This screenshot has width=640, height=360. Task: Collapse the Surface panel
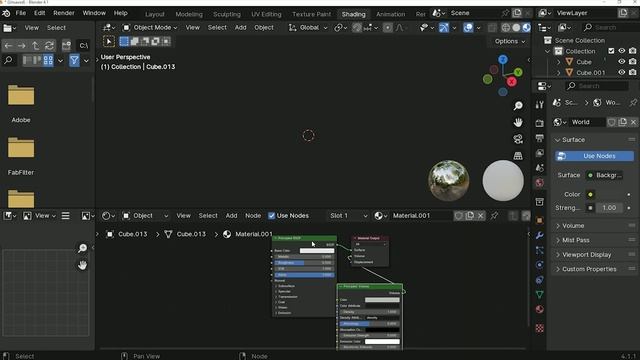tap(594, 140)
